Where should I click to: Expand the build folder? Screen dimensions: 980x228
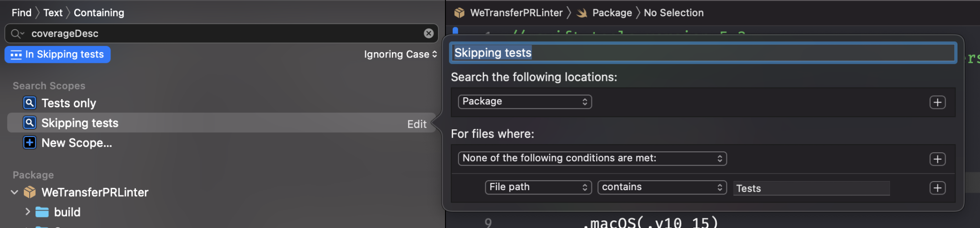coord(27,211)
